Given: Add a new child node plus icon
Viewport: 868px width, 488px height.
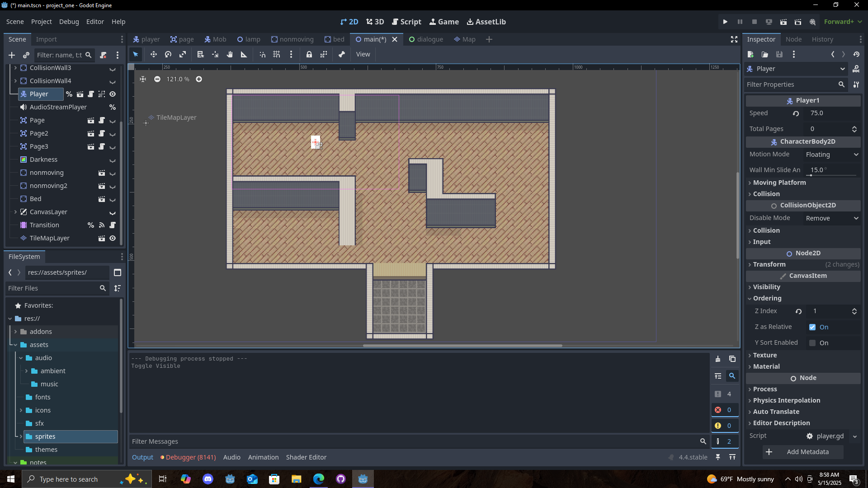Looking at the screenshot, I should point(12,55).
